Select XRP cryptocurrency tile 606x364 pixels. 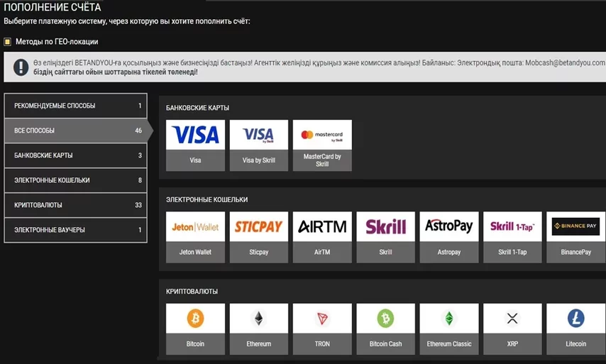[512, 329]
